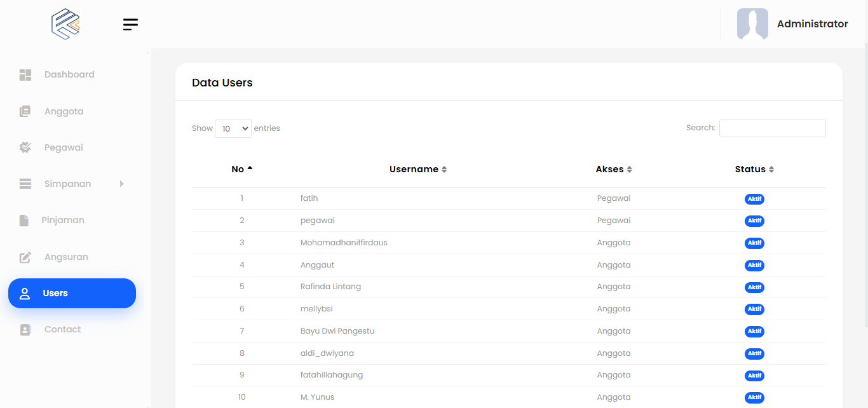Click the Pinjaman document icon
The height and width of the screenshot is (408, 868).
click(24, 221)
